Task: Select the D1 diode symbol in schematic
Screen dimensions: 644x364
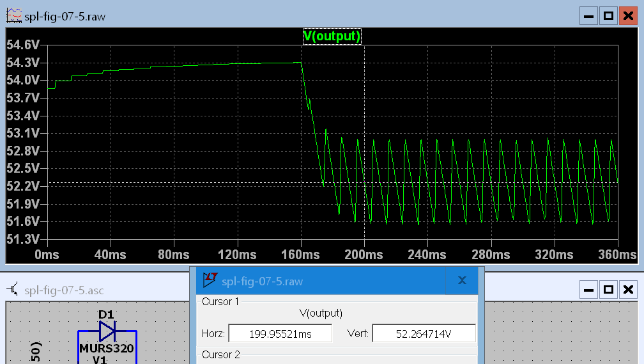Action: 107,331
